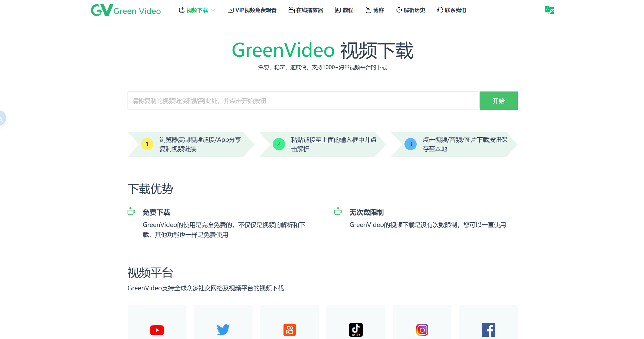Open the Facebook platform card
644x339 pixels.
[x=488, y=322]
